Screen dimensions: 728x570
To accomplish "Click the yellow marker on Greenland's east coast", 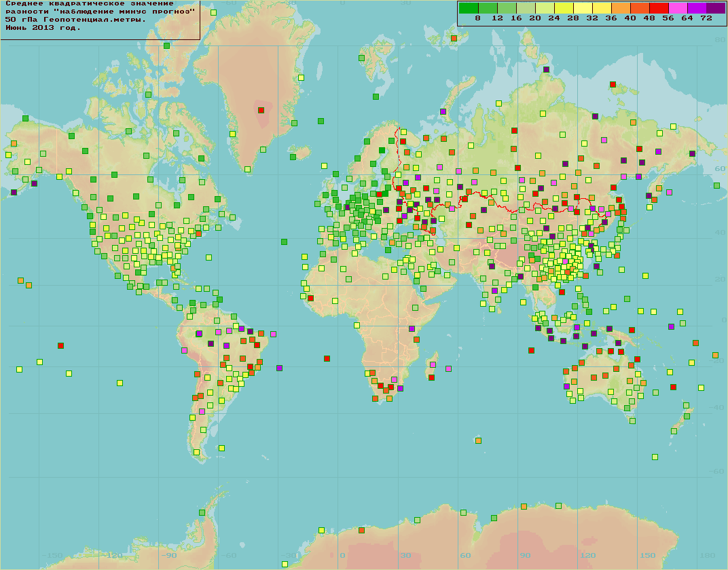I will pos(301,77).
